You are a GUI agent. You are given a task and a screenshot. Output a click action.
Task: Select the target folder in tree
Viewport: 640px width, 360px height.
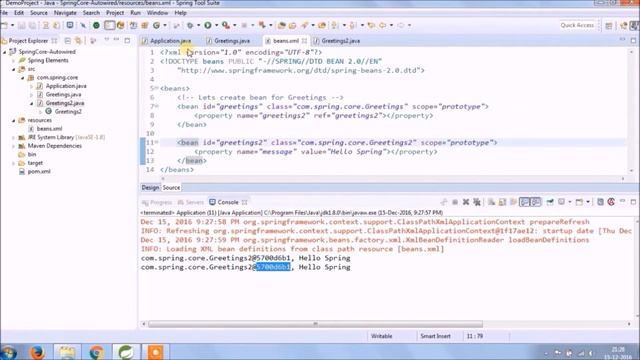pos(35,163)
